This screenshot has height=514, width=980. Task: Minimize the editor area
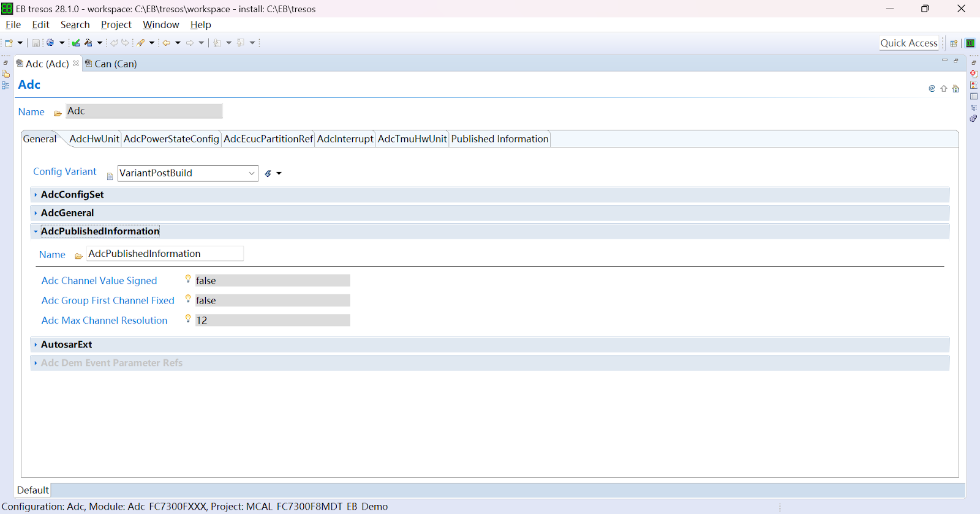point(944,60)
